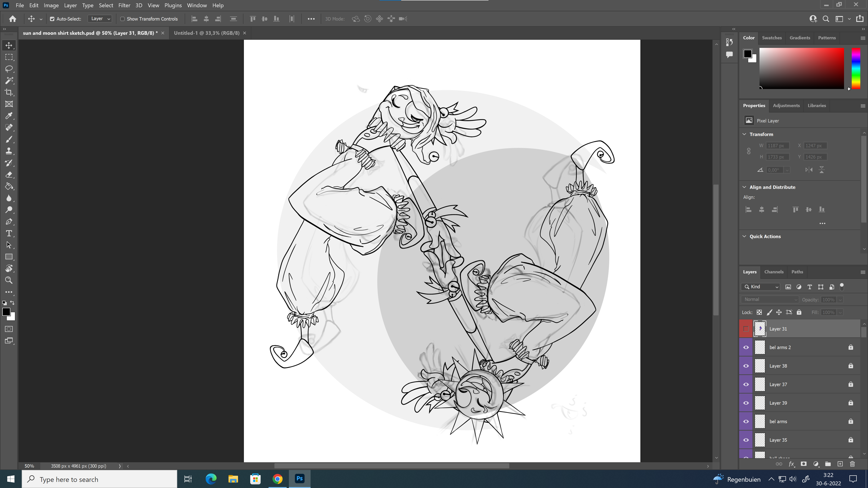
Task: Switch to the Channels tab
Action: 774,272
